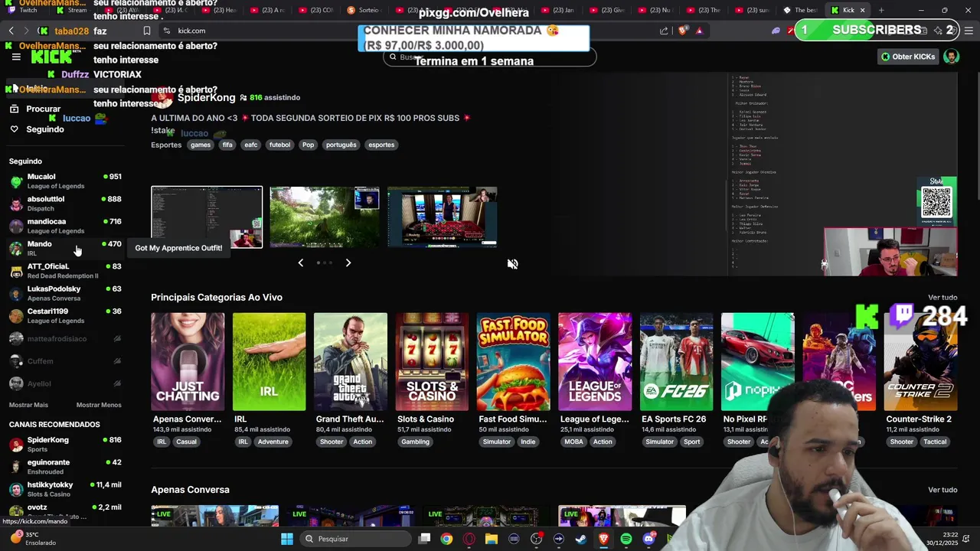This screenshot has height=551, width=980.
Task: Open a new browser tab with plus
Action: click(x=881, y=10)
